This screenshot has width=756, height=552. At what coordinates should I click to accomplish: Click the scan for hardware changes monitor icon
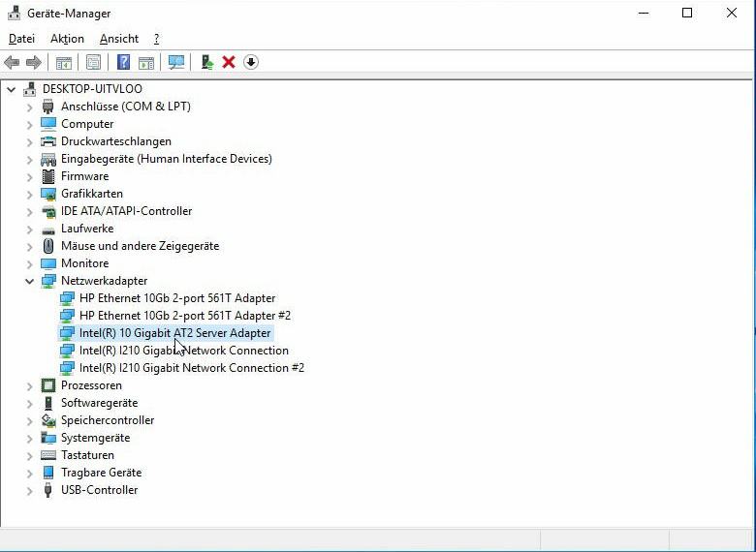[x=176, y=62]
